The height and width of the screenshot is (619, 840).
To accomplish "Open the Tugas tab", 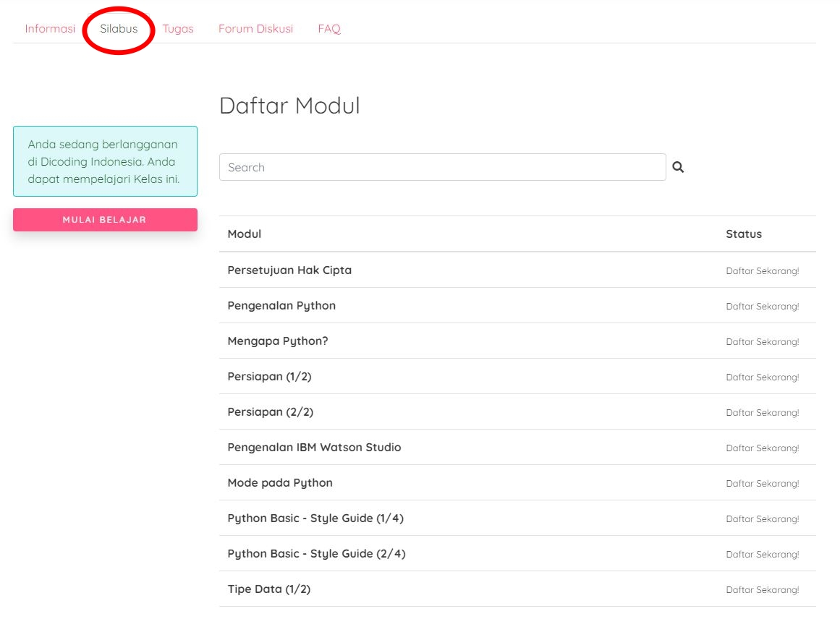I will click(x=178, y=28).
